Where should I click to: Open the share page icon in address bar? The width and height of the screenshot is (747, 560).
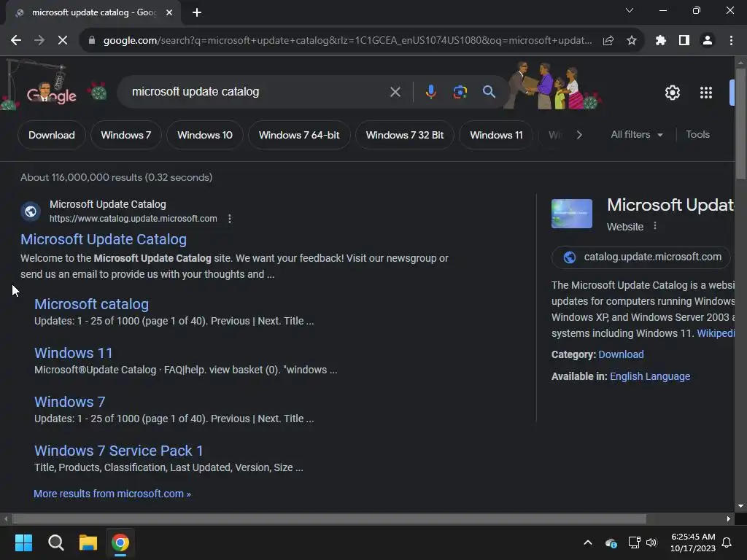608,41
